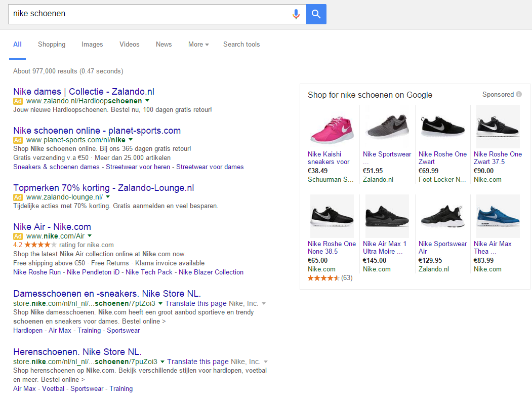Viewport: 532px width, 398px height.
Task: Click the microphone voice search icon
Action: click(x=296, y=14)
